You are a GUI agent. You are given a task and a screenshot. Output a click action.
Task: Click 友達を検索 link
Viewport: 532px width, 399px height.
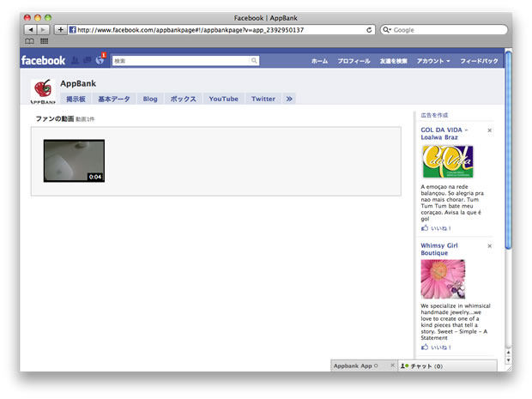[x=393, y=61]
